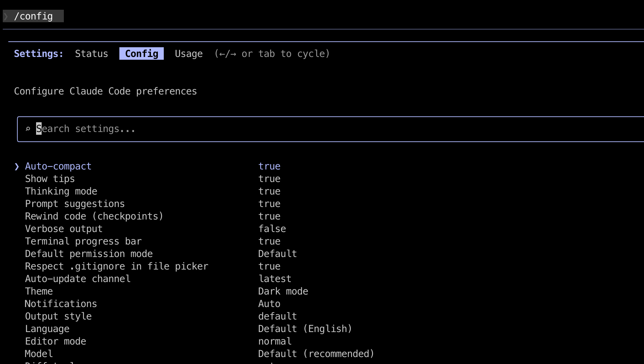The width and height of the screenshot is (644, 364).
Task: Toggle Show tips setting
Action: click(x=50, y=179)
